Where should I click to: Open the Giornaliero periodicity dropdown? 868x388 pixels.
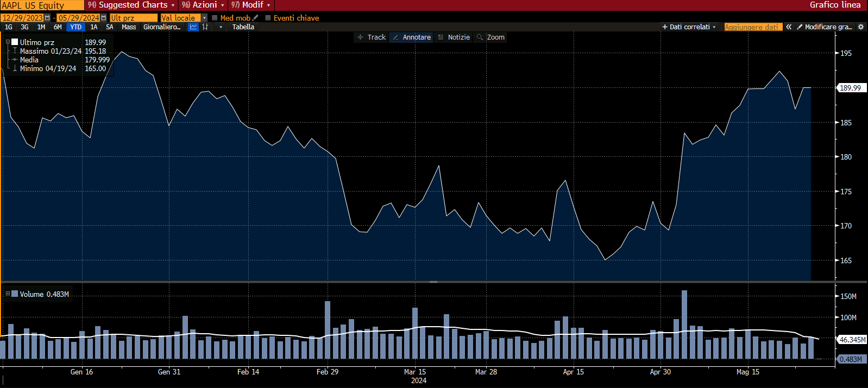[162, 27]
